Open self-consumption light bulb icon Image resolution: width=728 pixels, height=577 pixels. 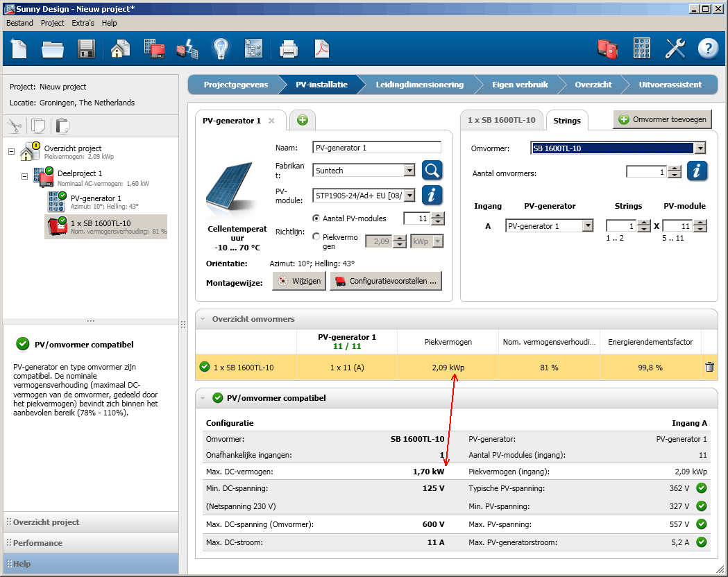coord(221,49)
